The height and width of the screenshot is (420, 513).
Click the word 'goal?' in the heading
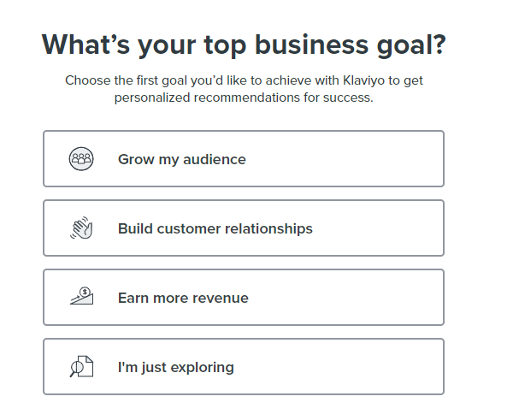411,46
